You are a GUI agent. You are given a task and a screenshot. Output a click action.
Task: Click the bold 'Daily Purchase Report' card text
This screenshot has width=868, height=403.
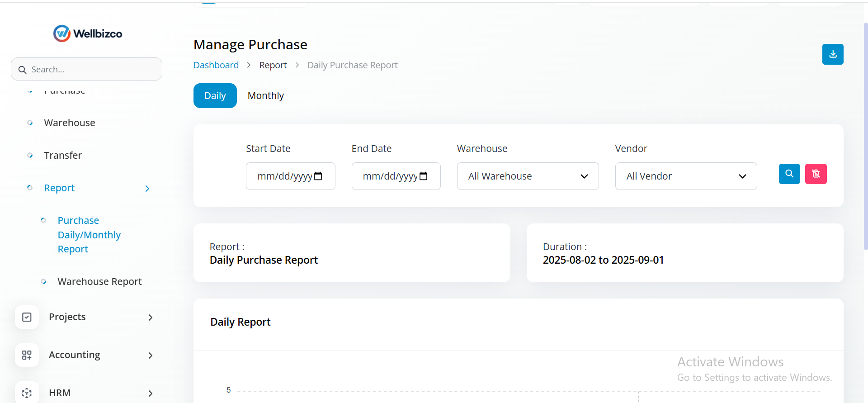click(264, 260)
